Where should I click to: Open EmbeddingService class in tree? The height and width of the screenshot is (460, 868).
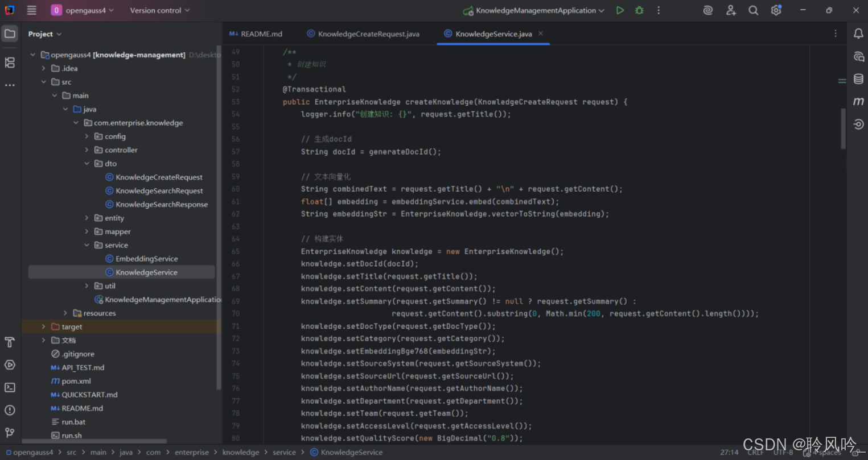click(141, 259)
